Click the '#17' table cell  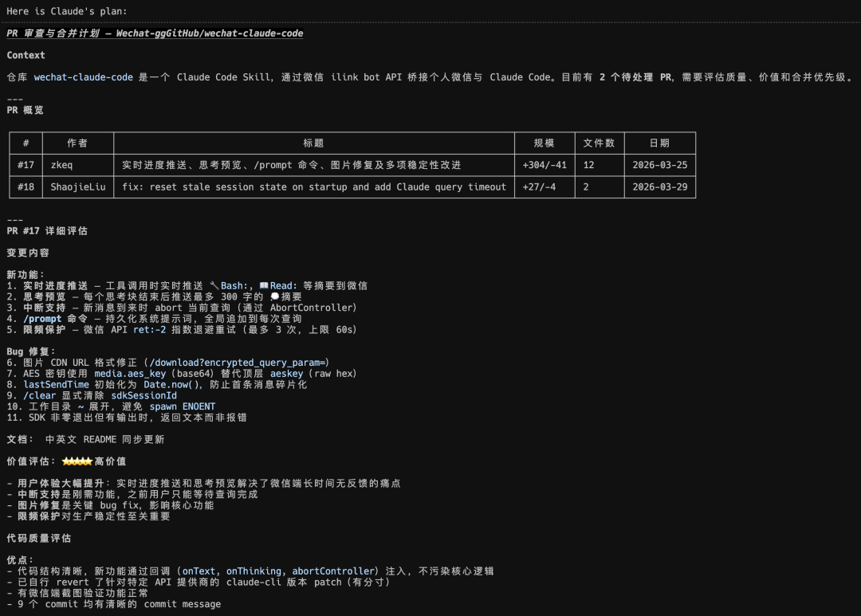tap(26, 165)
